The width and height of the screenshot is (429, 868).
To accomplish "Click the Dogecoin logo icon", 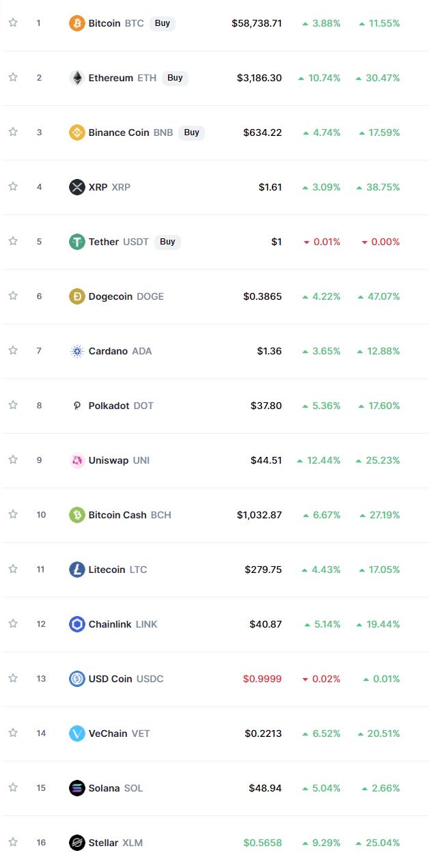I will tap(77, 296).
